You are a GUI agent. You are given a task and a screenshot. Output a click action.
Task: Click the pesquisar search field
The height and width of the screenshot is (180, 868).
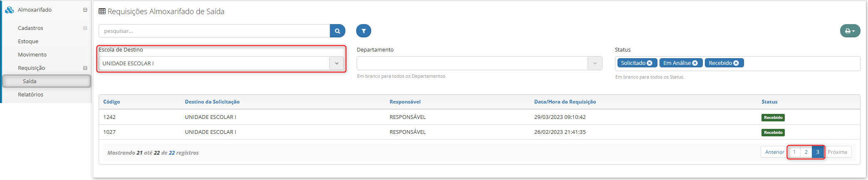click(x=214, y=31)
